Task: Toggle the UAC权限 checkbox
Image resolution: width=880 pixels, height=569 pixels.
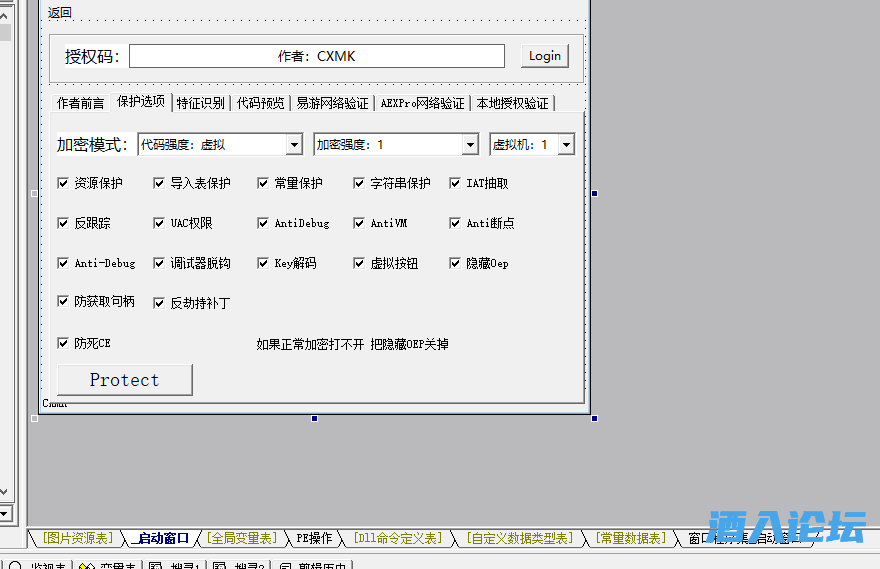Action: tap(159, 223)
